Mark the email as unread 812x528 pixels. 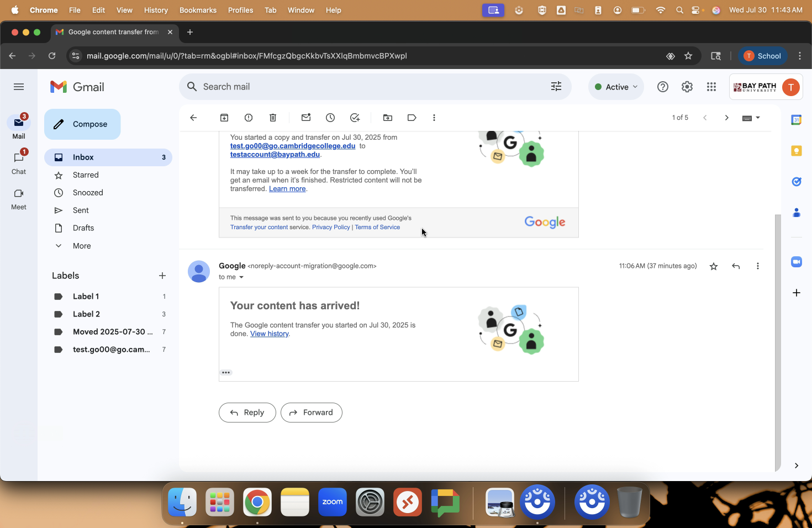click(x=306, y=118)
